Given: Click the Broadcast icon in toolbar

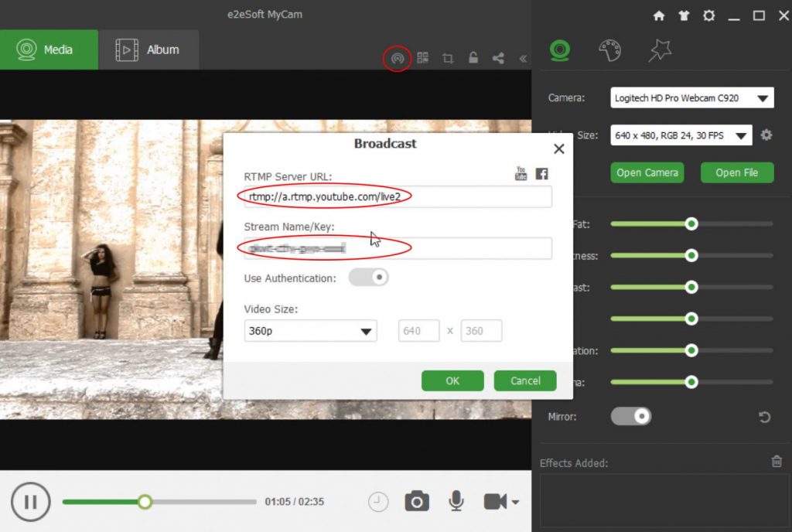Looking at the screenshot, I should click(397, 58).
